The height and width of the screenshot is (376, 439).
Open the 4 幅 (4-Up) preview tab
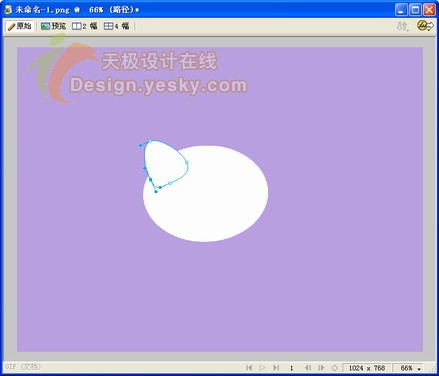point(116,26)
